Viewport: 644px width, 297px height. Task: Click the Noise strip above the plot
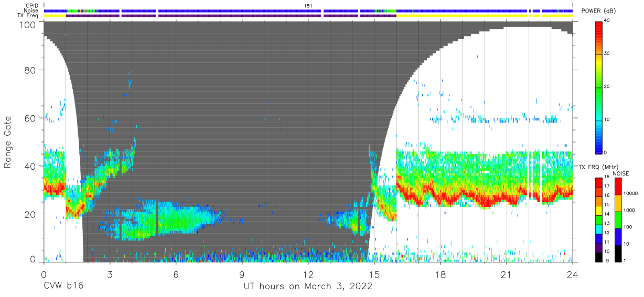[308, 10]
